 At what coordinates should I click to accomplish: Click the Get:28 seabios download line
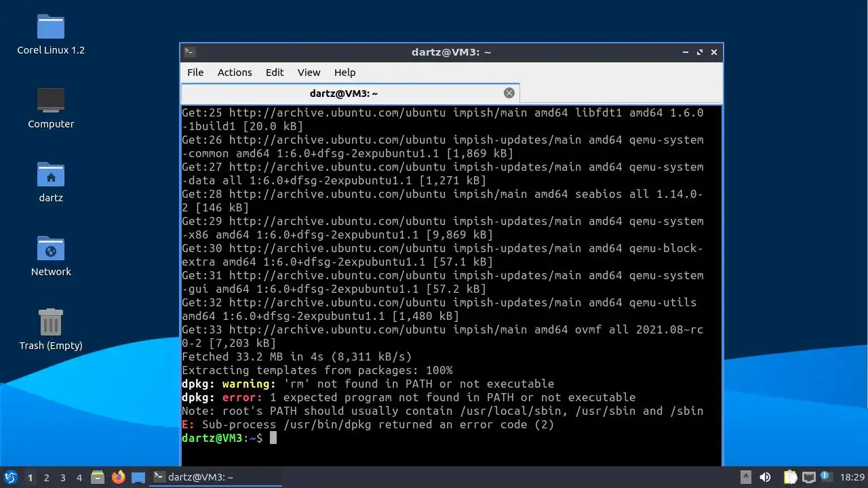pos(443,201)
